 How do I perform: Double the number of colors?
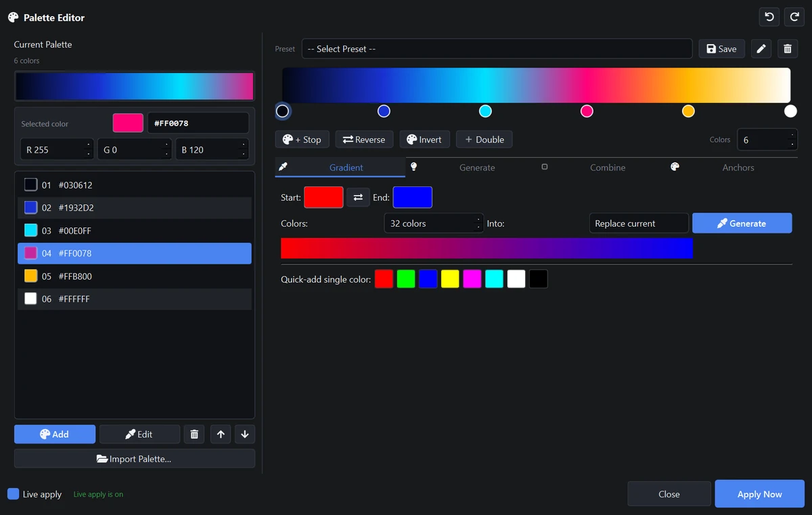tap(484, 139)
